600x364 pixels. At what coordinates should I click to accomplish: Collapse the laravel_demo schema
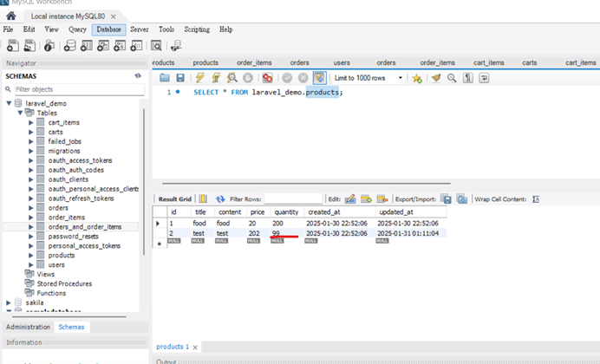coord(9,103)
